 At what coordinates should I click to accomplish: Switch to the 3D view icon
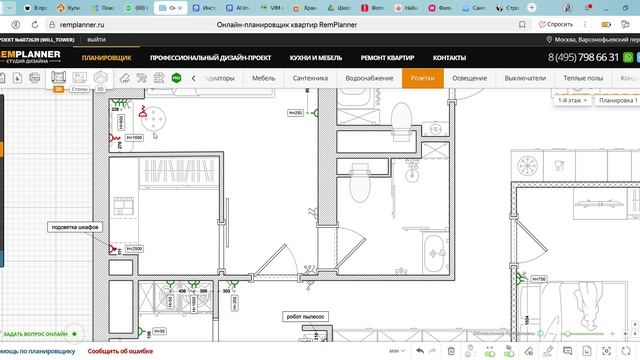[100, 78]
